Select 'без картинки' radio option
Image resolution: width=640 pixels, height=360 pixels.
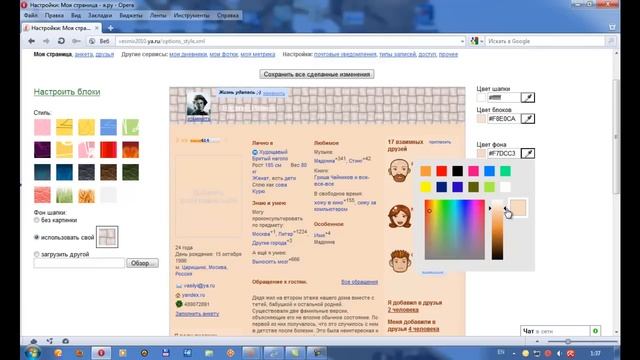(36, 220)
